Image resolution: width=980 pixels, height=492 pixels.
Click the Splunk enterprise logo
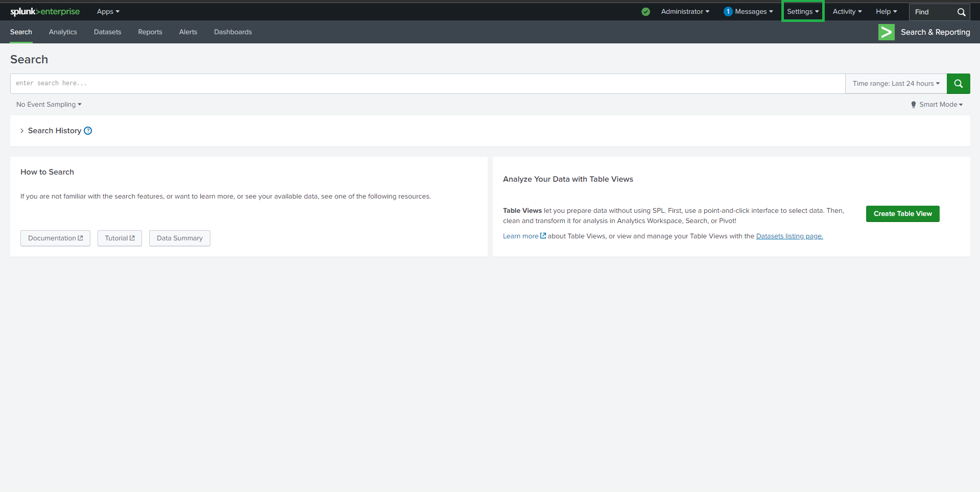coord(45,11)
